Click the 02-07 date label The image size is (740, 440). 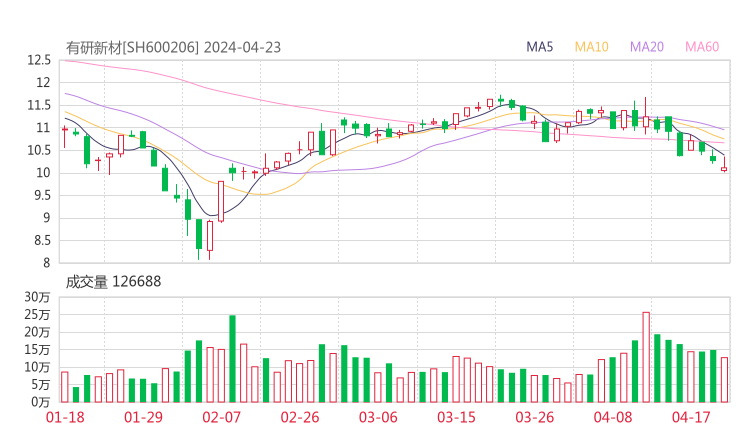[x=221, y=417]
